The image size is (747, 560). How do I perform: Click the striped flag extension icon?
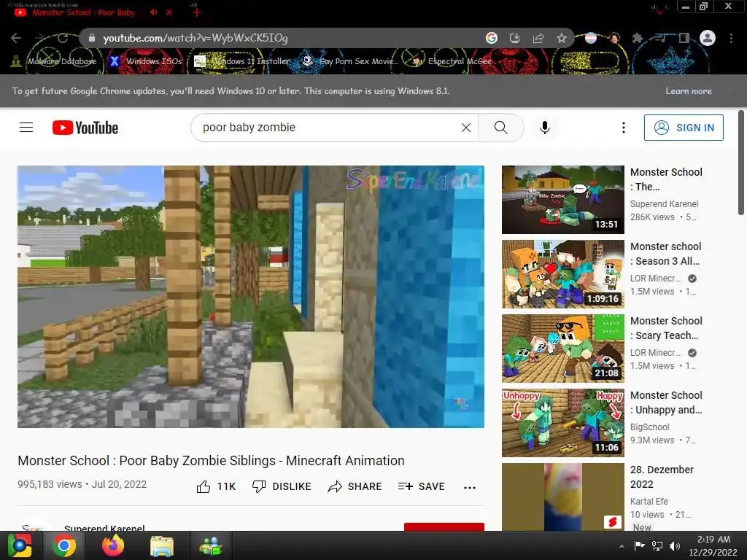(591, 38)
